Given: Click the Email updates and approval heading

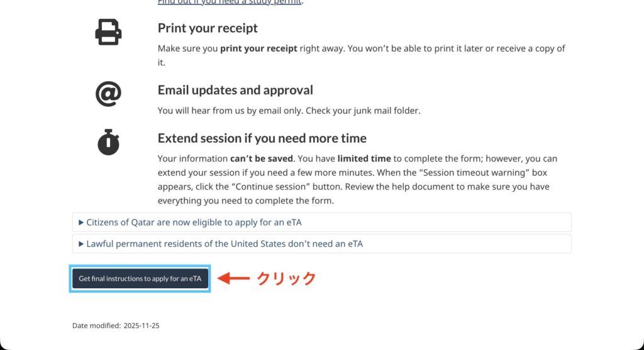Looking at the screenshot, I should point(235,90).
